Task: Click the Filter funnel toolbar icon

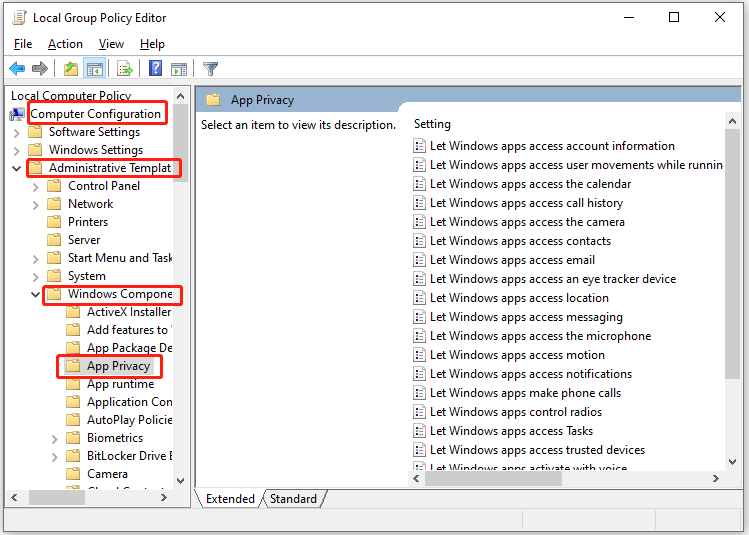Action: click(x=210, y=69)
